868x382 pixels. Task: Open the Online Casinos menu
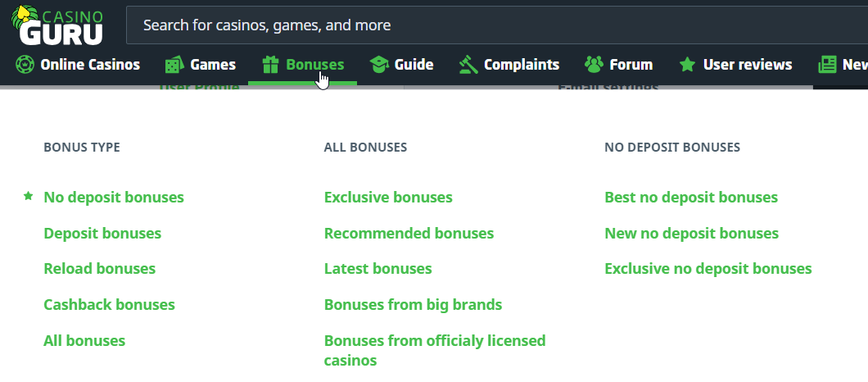90,65
